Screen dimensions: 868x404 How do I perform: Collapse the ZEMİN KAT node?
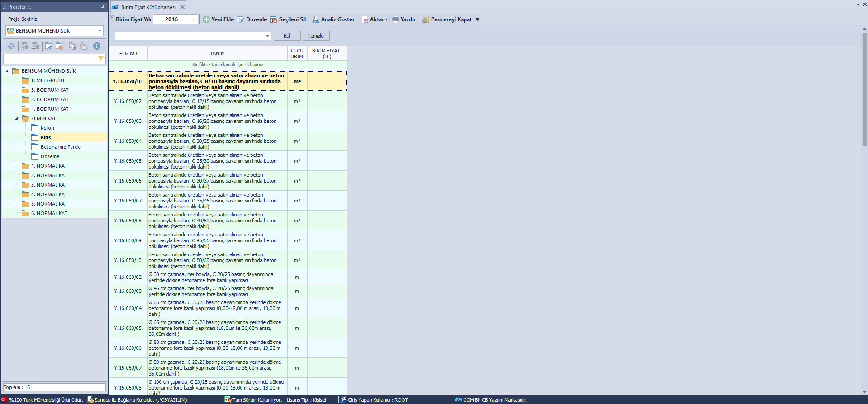coord(16,118)
